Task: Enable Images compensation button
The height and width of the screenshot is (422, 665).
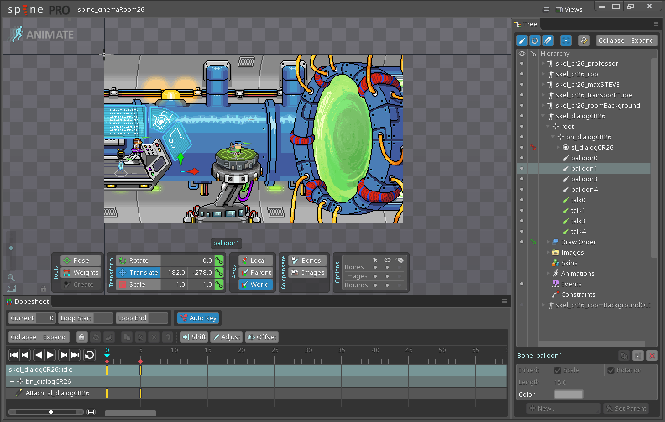Action: [307, 272]
